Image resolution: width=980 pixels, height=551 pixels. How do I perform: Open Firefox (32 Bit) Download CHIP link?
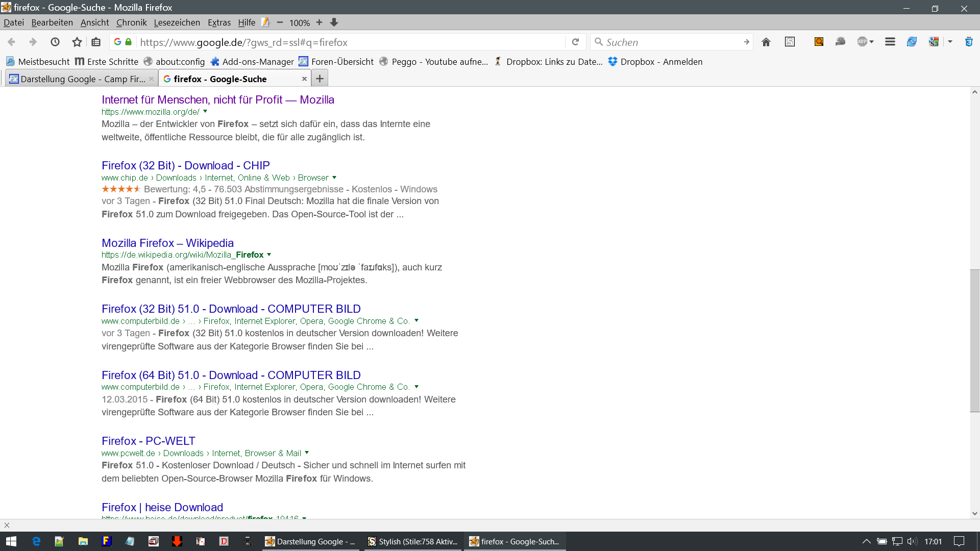coord(185,165)
